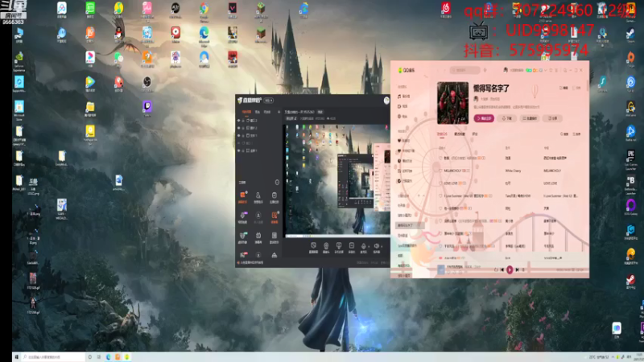Viewport: 644px width, 362px height.
Task: Click the playlist album cover thumbnail
Action: click(x=452, y=103)
